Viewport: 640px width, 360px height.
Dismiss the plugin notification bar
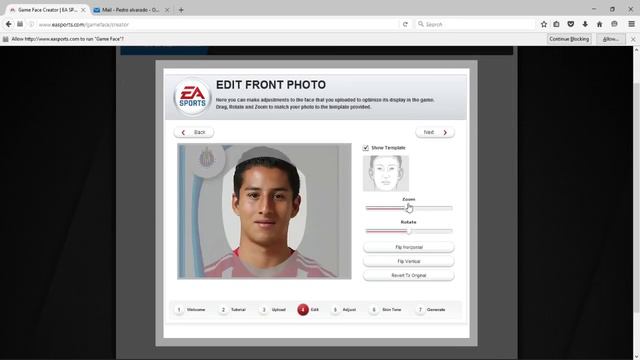[633, 39]
